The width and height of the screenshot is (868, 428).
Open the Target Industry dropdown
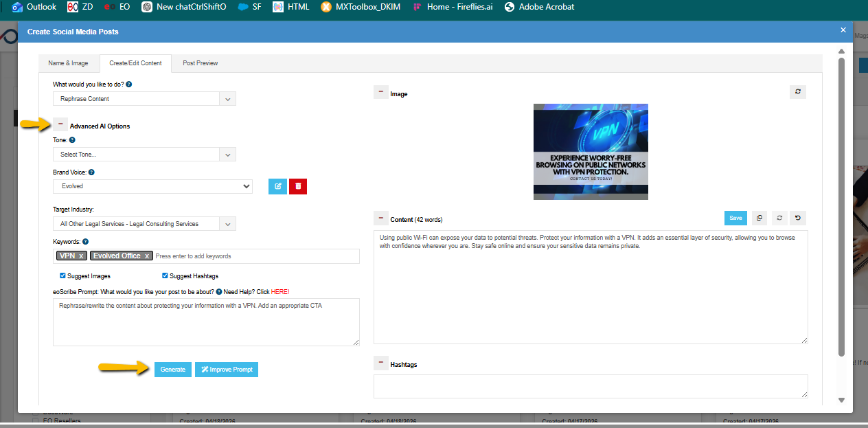(x=144, y=223)
